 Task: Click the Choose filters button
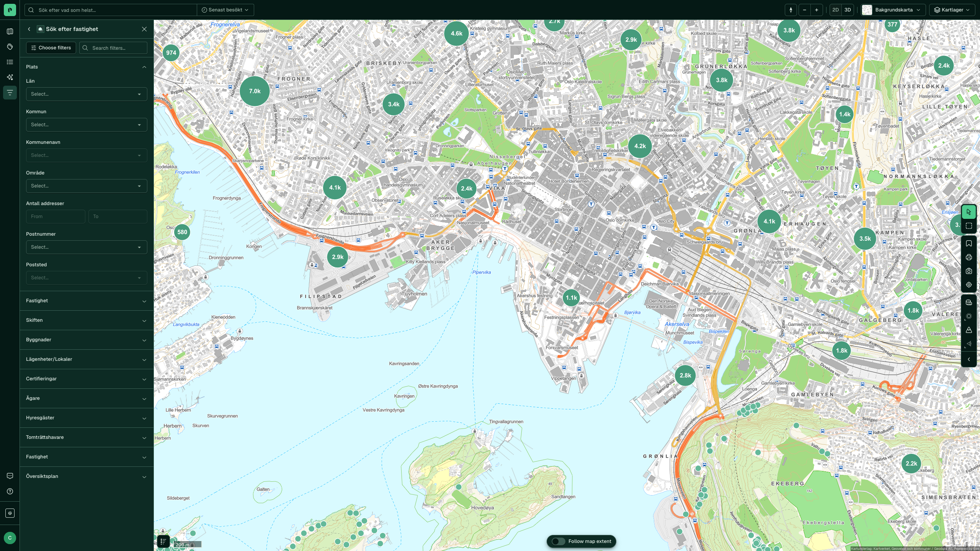(x=51, y=48)
